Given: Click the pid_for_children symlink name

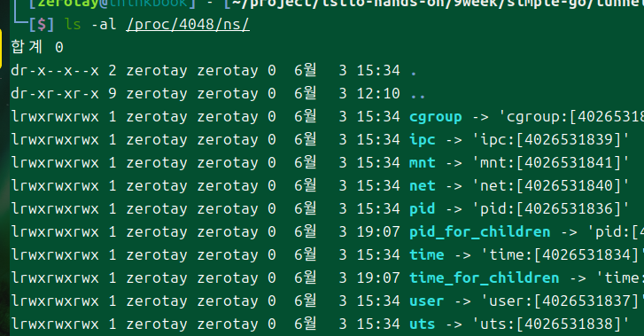Looking at the screenshot, I should [480, 231].
